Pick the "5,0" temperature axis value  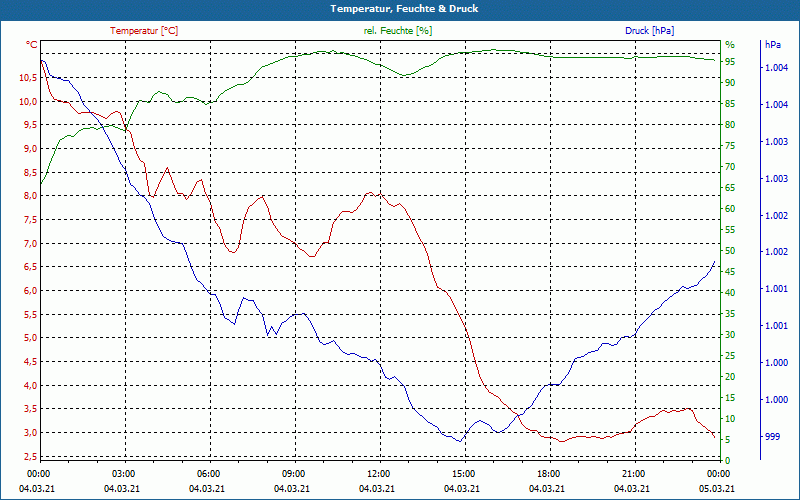click(x=30, y=338)
